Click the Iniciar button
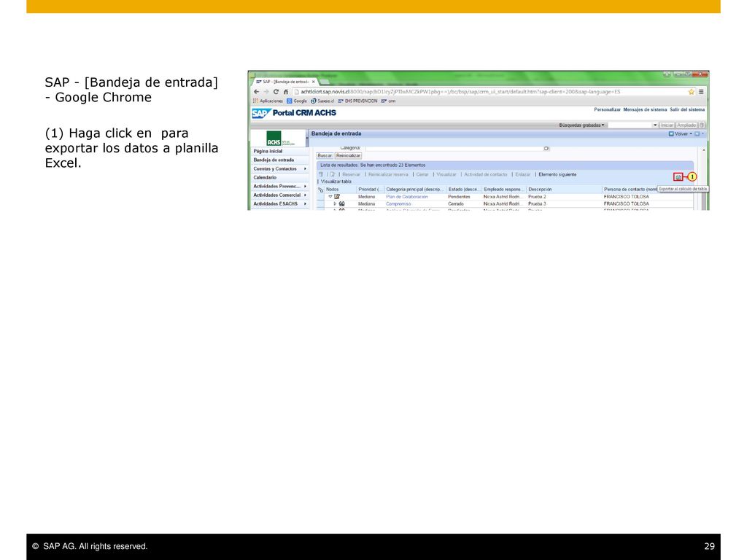The image size is (747, 560). (667, 125)
